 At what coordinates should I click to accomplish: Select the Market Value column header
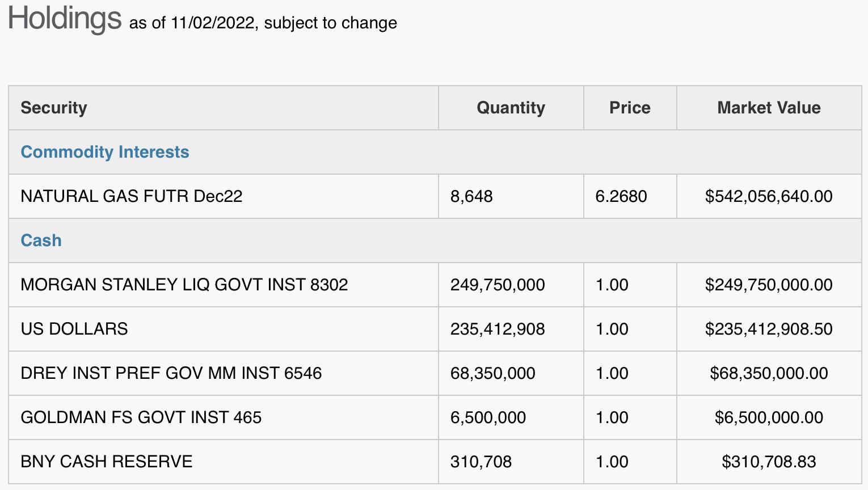tap(769, 108)
